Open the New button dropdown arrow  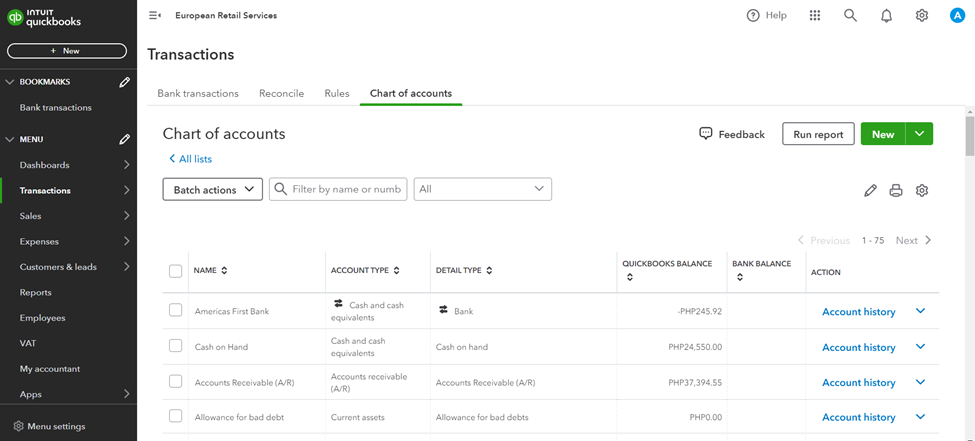tap(919, 134)
